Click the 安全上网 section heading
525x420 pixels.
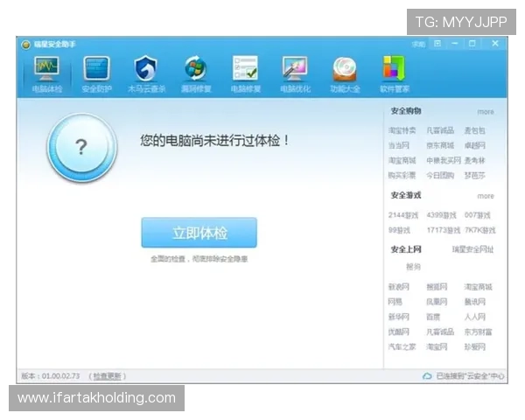406,249
